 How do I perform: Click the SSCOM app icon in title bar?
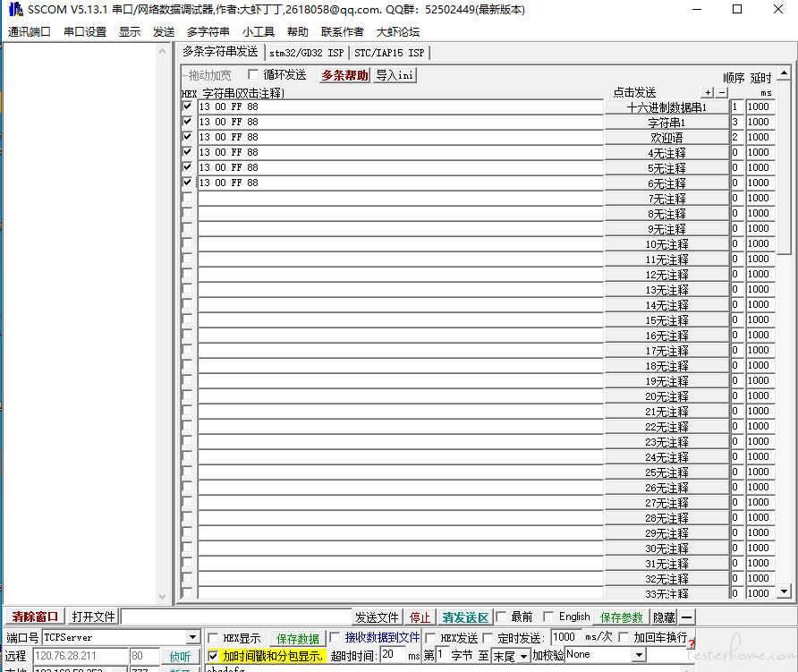pyautogui.click(x=16, y=9)
